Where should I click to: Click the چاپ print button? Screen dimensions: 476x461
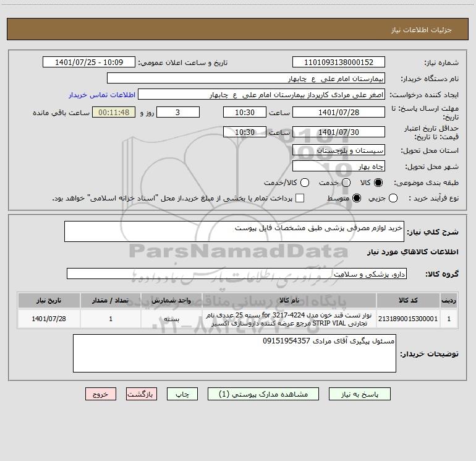click(182, 394)
